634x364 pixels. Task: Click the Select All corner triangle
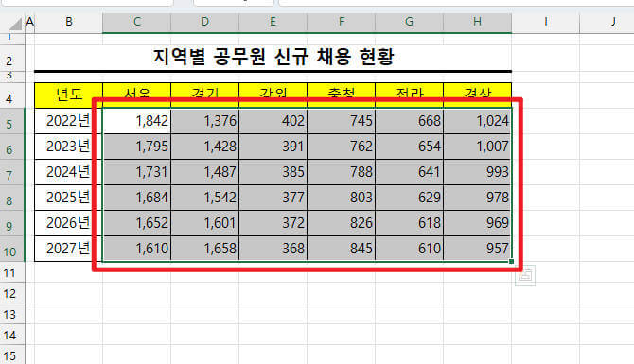pyautogui.click(x=15, y=24)
